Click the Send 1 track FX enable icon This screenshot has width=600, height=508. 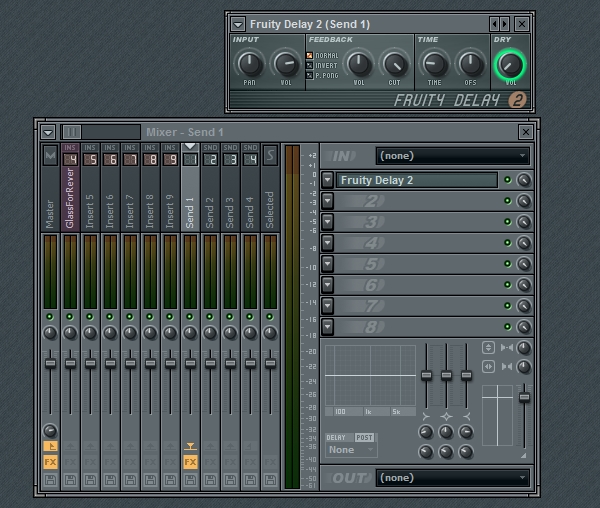(x=190, y=462)
